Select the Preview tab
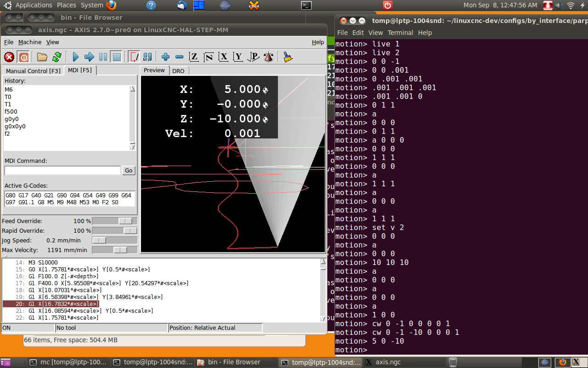The image size is (588, 368). click(154, 70)
